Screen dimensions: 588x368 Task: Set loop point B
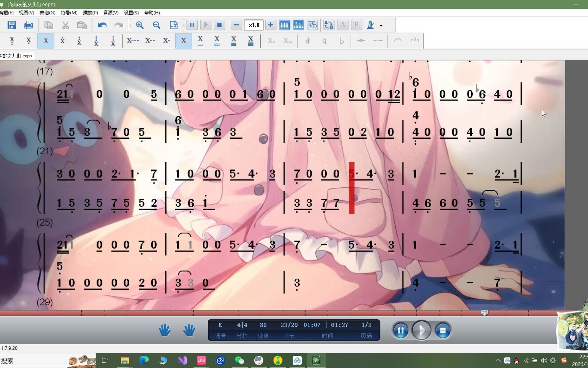tap(356, 25)
